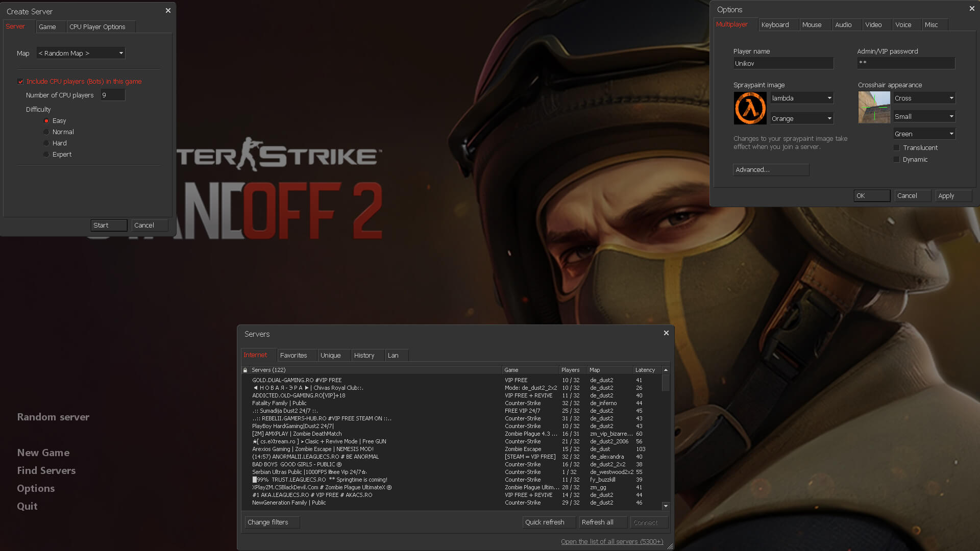Sort servers by the Players column
This screenshot has width=980, height=551.
tap(573, 370)
